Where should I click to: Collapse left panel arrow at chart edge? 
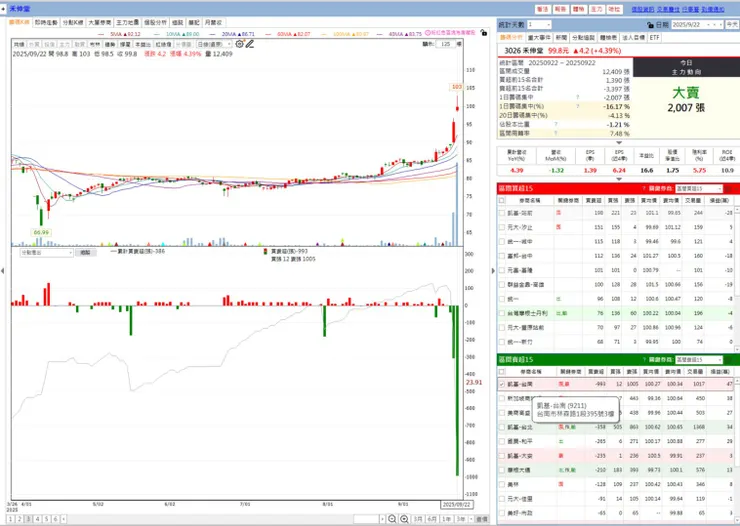3,271
